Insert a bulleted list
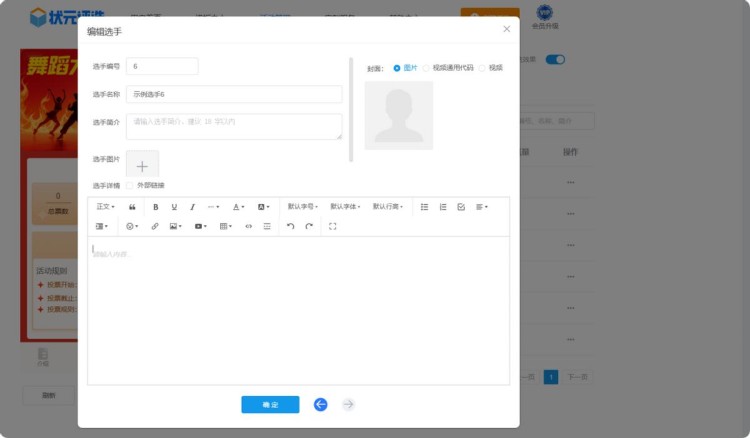Image resolution: width=750 pixels, height=438 pixels. coord(424,207)
